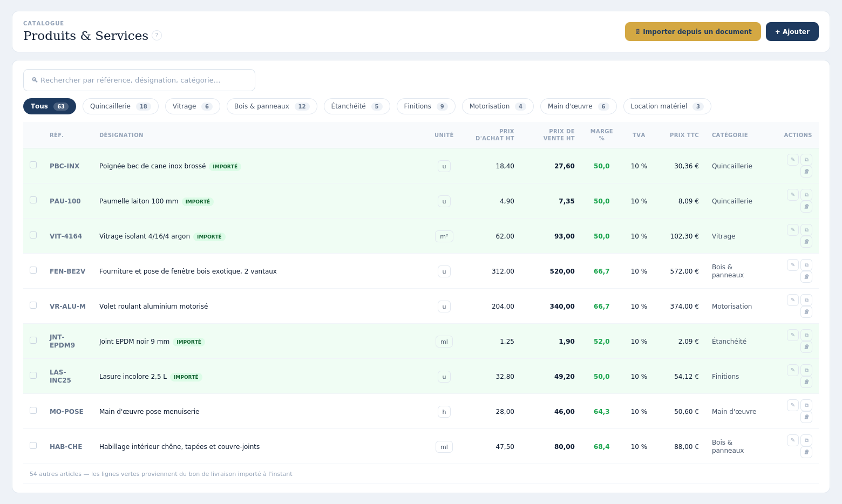Delete the HAB-CHE product
Screen dimensions: 842x504
806,452
